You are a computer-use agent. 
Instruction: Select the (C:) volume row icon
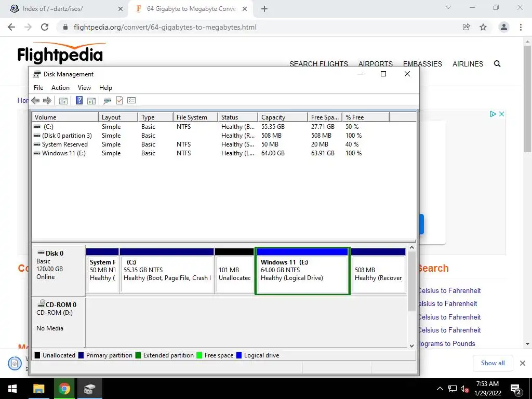(x=37, y=127)
